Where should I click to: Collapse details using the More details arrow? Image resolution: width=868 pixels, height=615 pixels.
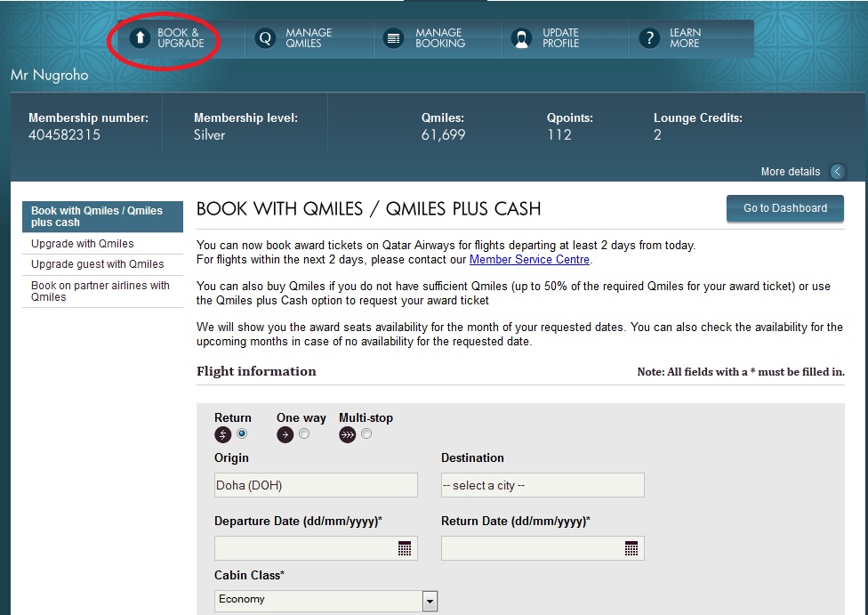[837, 172]
